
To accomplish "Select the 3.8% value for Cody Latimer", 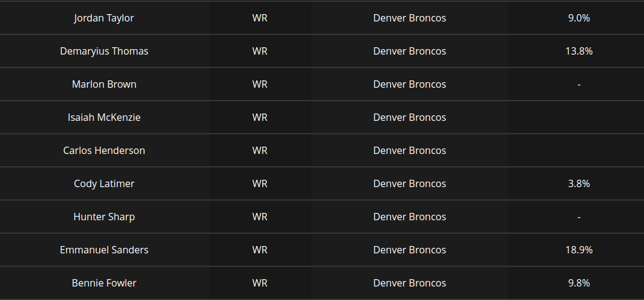I will pyautogui.click(x=579, y=183).
